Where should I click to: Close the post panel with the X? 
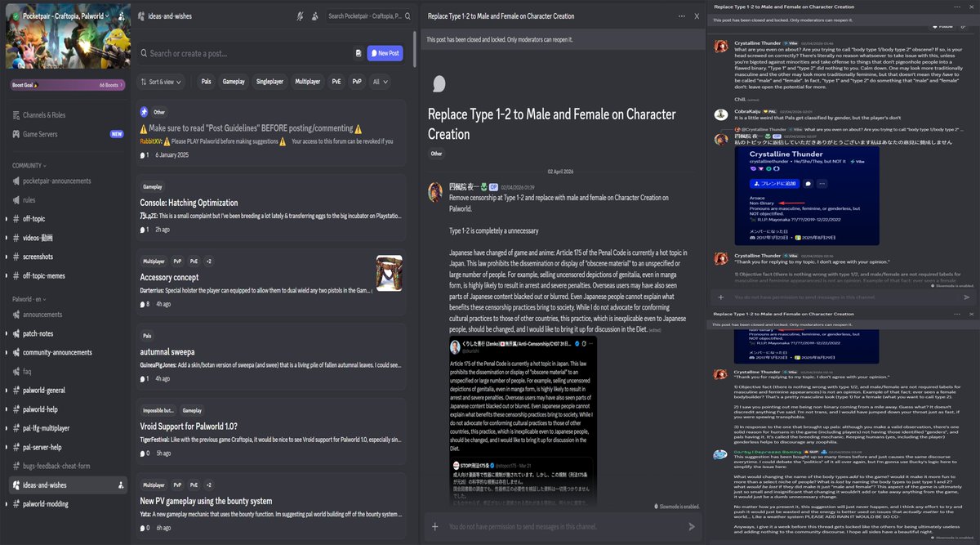coord(697,16)
